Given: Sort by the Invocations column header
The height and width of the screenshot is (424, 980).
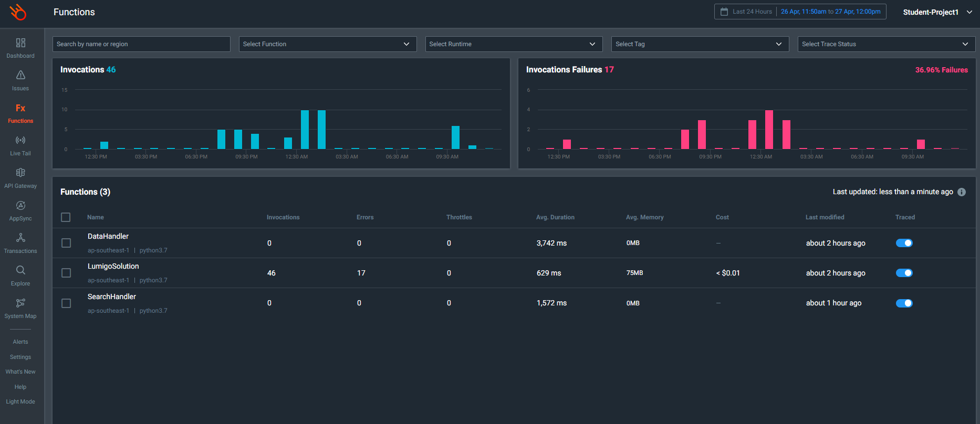Looking at the screenshot, I should pos(283,217).
